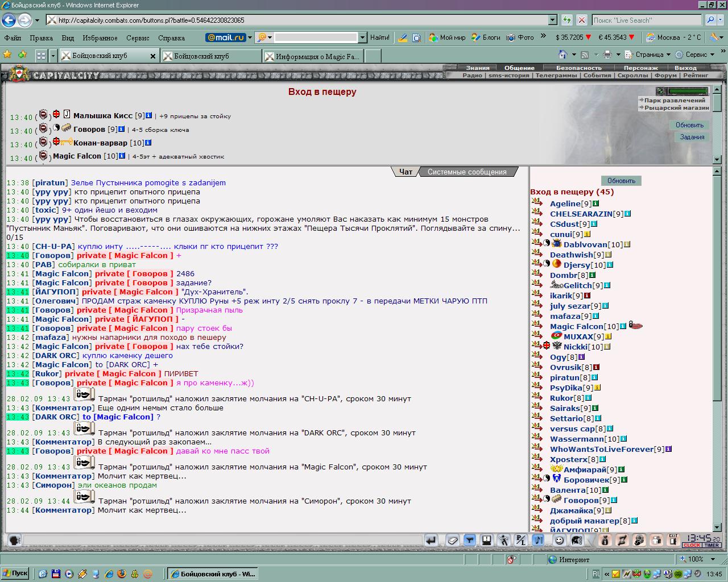The image size is (728, 582).
Task: Toggle the chat filter funnel icon
Action: 469,540
